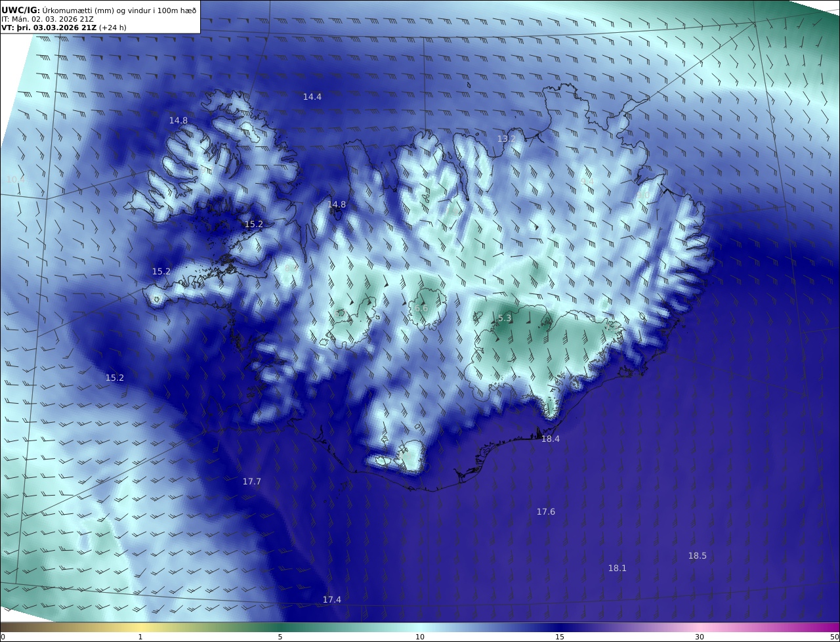
Task: Click the bold 'UWC/IG:' title label
Action: point(21,11)
